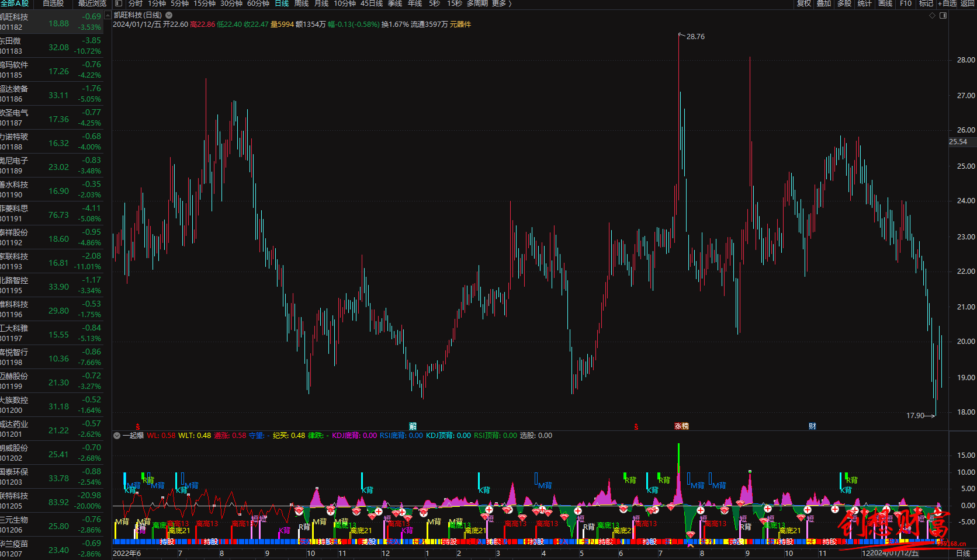Screen dimensions: 977x560
Task: Click the 标记 mark button
Action: [x=926, y=4]
